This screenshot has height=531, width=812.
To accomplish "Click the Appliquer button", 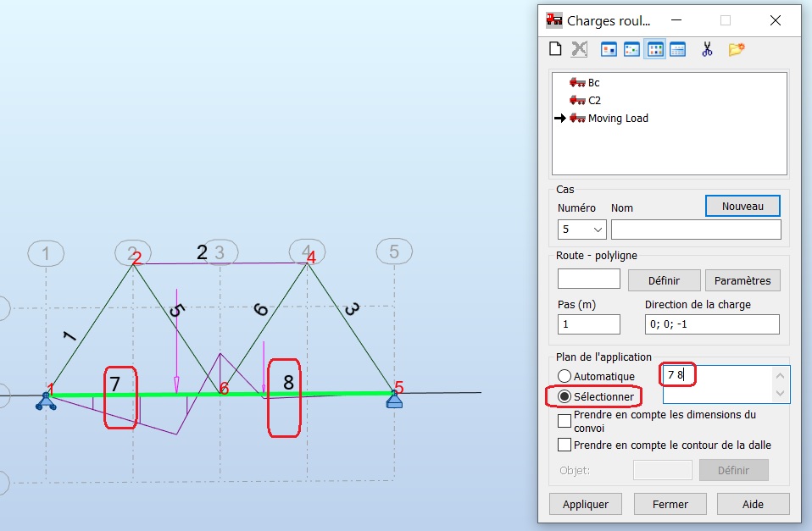I will coord(585,504).
